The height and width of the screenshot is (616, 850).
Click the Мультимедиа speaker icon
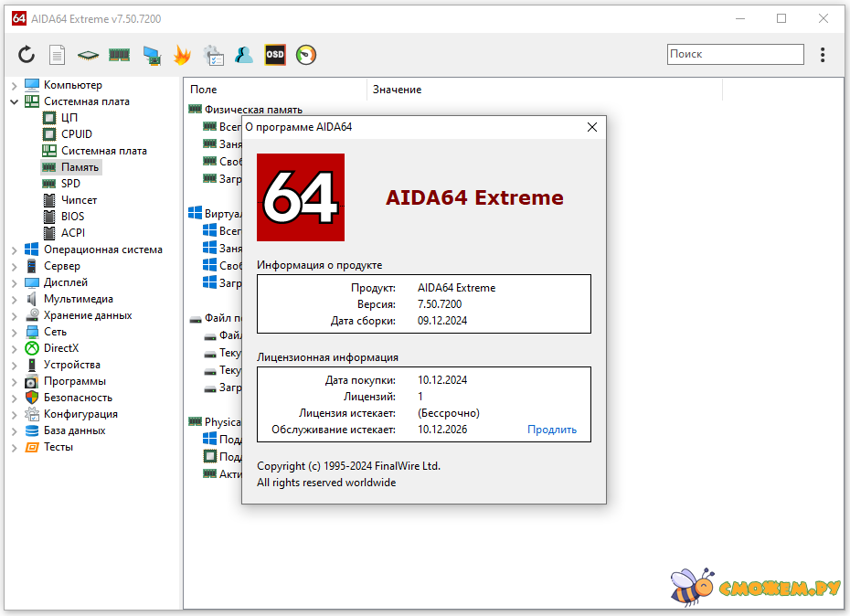[32, 299]
